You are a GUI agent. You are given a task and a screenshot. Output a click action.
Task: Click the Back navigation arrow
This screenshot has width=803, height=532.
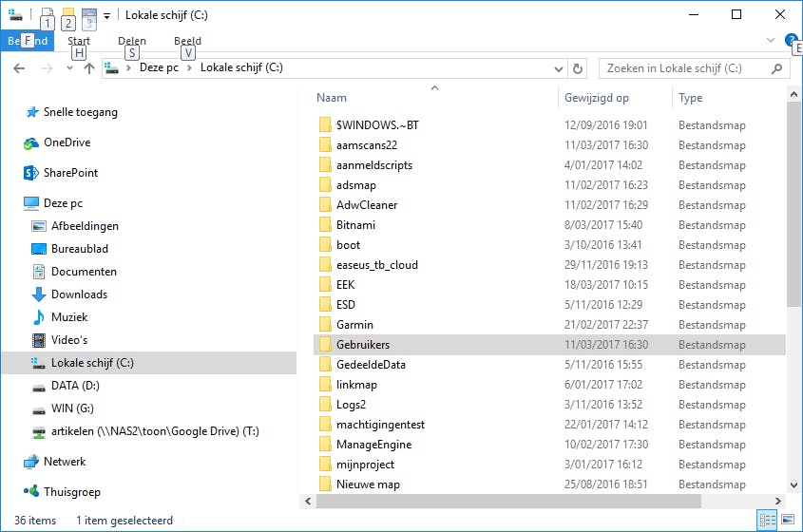[x=19, y=68]
